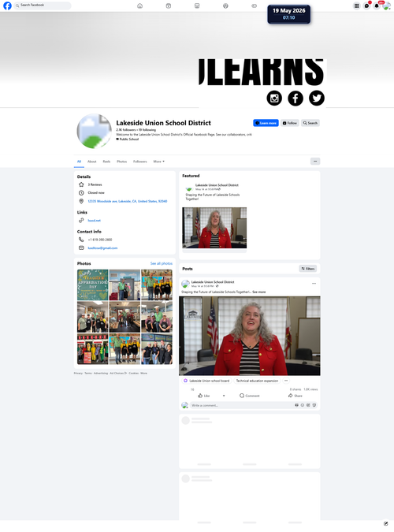Image resolution: width=394 pixels, height=532 pixels.
Task: Open the Messenger chat icon
Action: (x=366, y=6)
